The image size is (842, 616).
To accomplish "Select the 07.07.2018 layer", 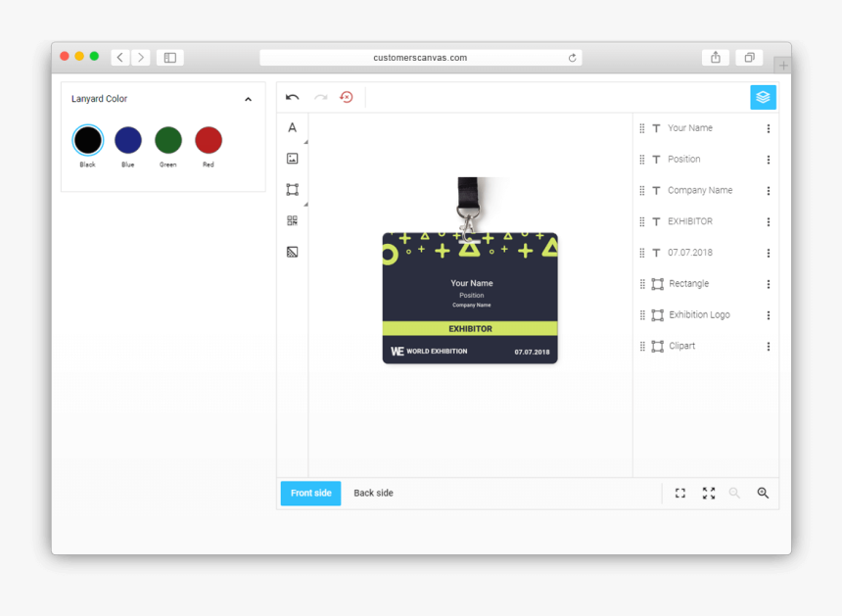I will [x=706, y=253].
